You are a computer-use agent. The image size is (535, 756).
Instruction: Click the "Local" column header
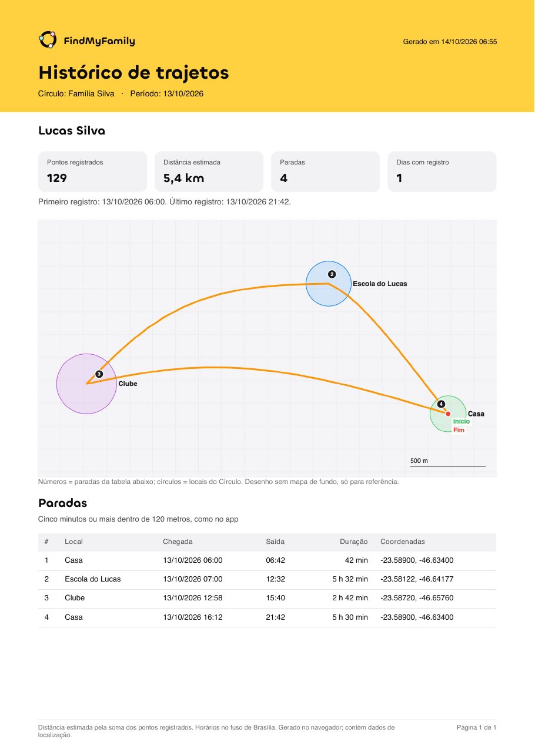[x=74, y=542]
